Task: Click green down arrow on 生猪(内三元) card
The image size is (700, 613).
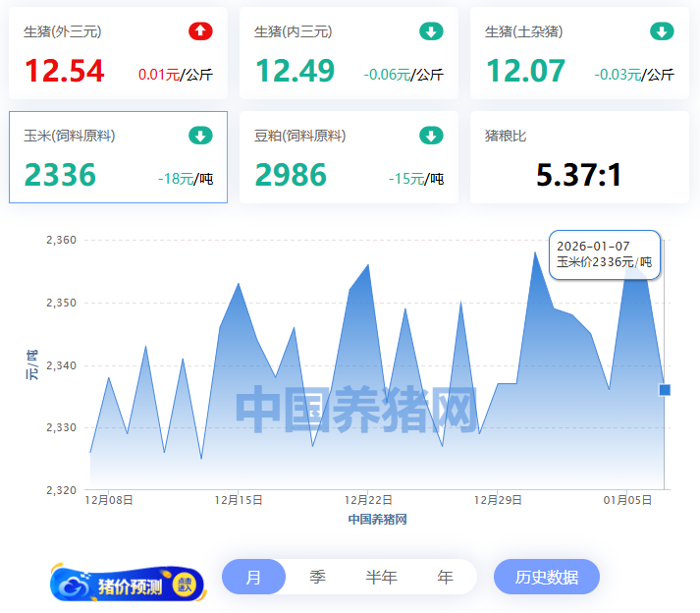Action: pyautogui.click(x=431, y=31)
